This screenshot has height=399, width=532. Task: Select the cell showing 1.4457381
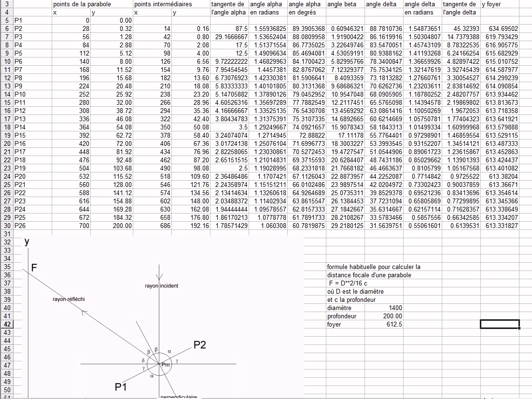(268, 70)
